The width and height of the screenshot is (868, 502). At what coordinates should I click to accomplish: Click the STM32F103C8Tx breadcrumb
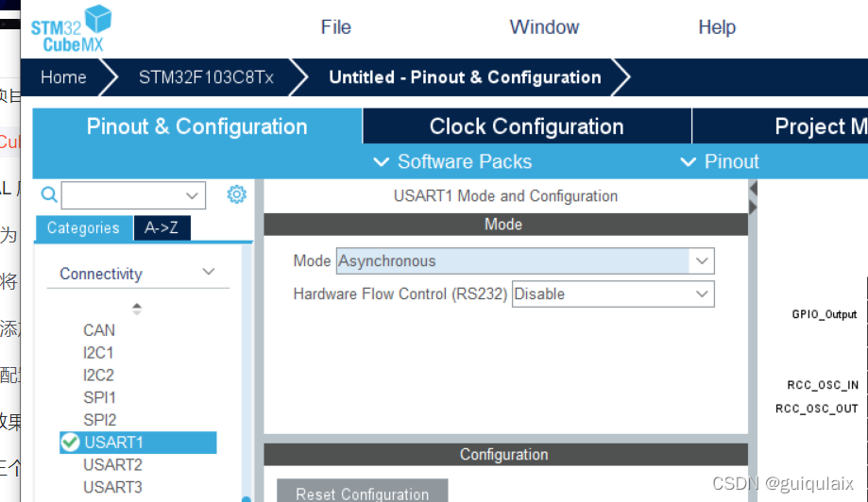click(206, 77)
